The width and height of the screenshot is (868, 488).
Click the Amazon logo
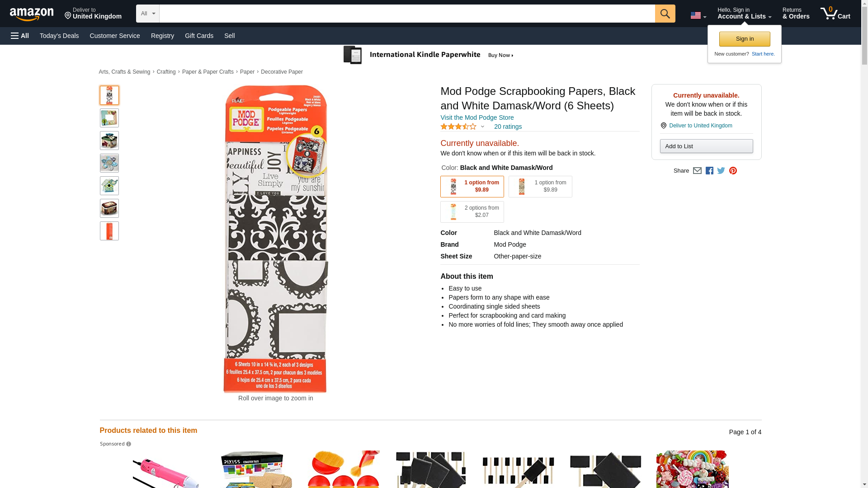32,14
